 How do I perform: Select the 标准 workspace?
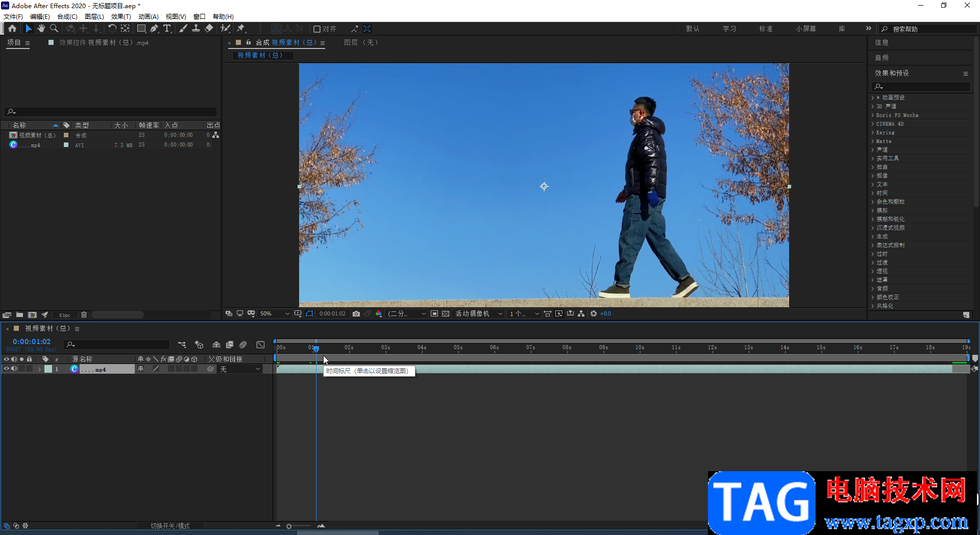[x=766, y=29]
